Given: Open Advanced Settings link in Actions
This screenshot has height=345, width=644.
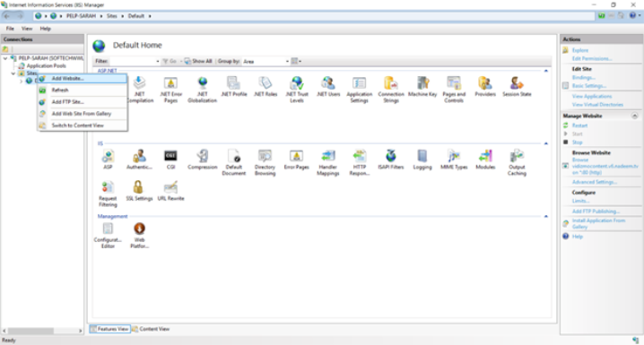Looking at the screenshot, I should pos(595,182).
